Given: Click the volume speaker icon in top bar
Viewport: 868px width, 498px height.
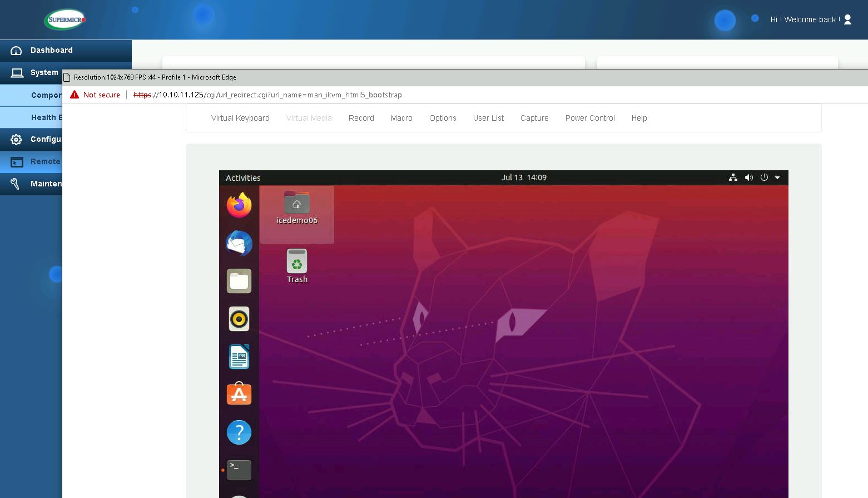Looking at the screenshot, I should 749,177.
